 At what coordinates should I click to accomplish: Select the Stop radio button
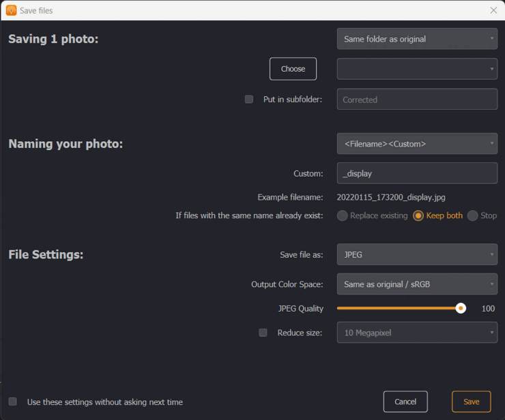[x=472, y=215]
